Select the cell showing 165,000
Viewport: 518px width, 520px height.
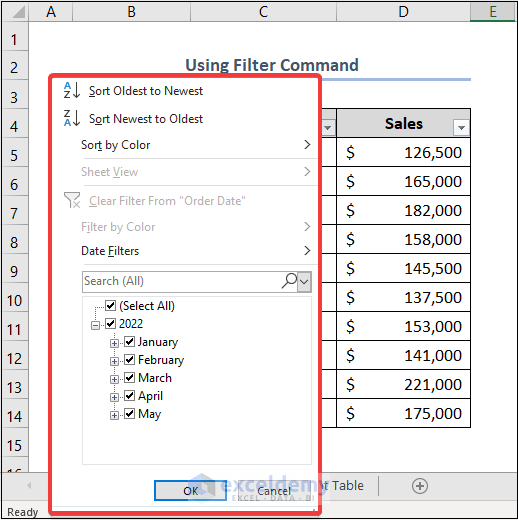[x=403, y=181]
